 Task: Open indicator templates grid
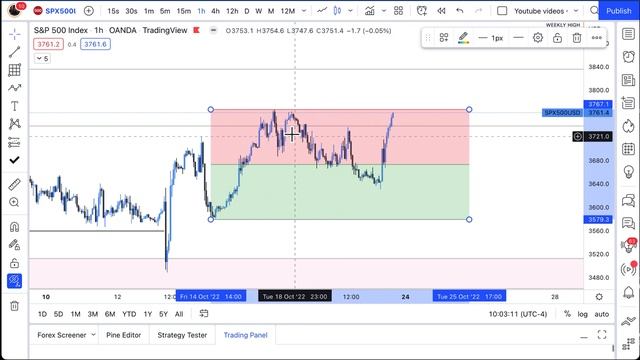398,11
